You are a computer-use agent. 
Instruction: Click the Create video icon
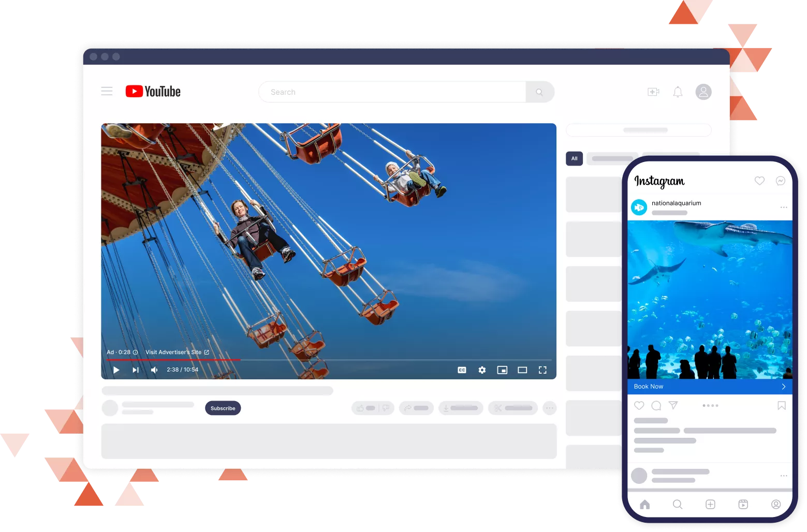(653, 91)
